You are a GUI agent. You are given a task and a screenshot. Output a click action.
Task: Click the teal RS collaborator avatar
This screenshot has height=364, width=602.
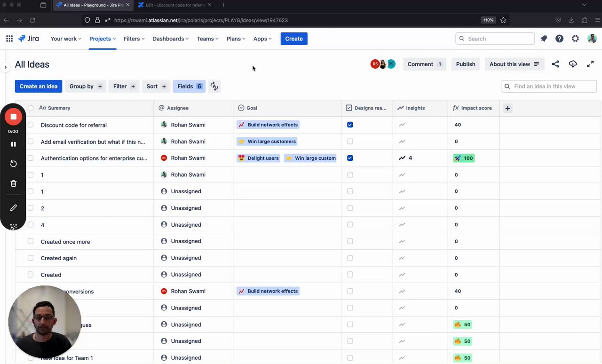pos(391,64)
